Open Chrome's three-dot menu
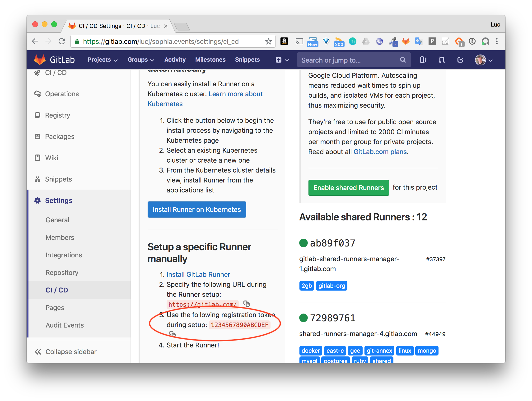The image size is (532, 401). tap(497, 41)
